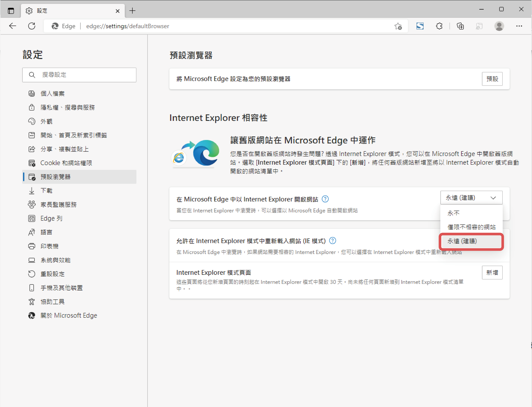This screenshot has height=407, width=532.
Task: Select 預設瀏覽器 in the sidebar
Action: (x=79, y=177)
